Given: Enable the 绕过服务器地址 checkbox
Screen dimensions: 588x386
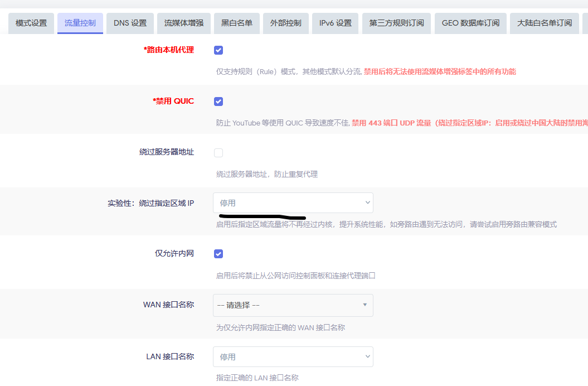Looking at the screenshot, I should point(218,153).
